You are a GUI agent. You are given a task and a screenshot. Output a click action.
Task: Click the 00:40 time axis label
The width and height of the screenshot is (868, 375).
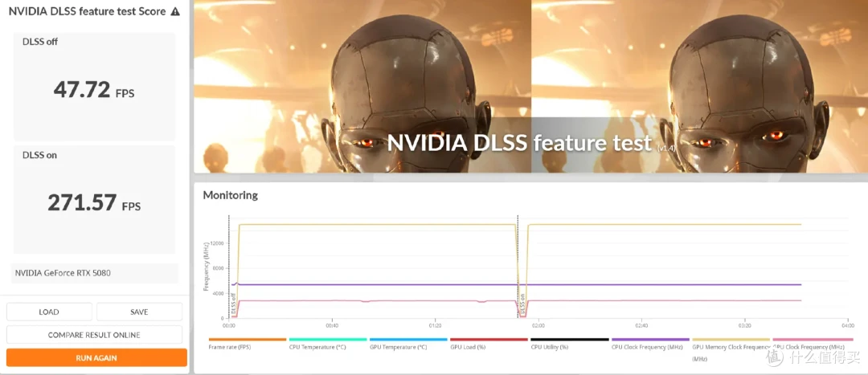(x=332, y=326)
